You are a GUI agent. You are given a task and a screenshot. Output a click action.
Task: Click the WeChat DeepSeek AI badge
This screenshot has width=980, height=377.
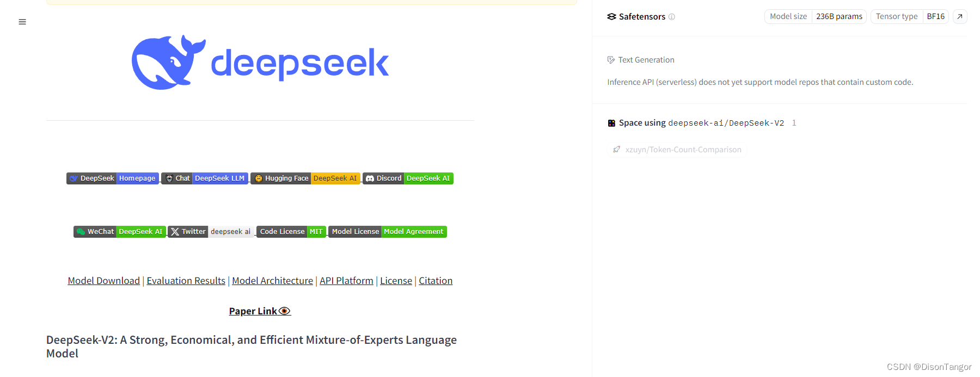click(119, 231)
